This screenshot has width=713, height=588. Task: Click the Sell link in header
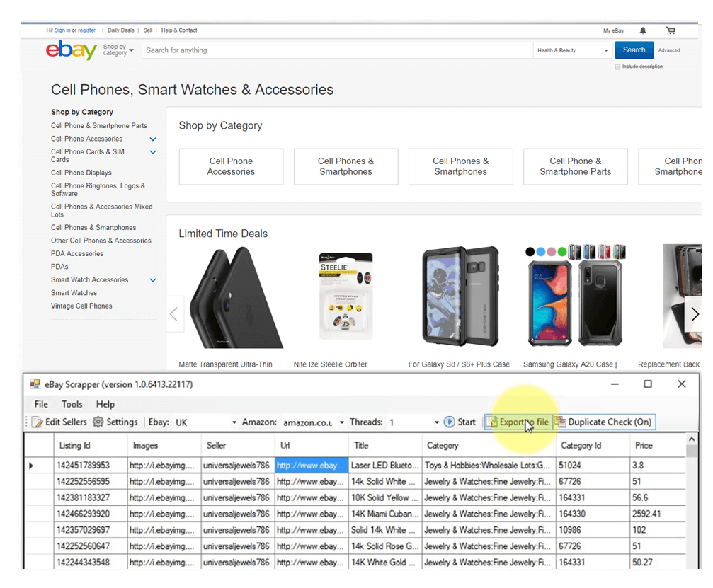(148, 30)
